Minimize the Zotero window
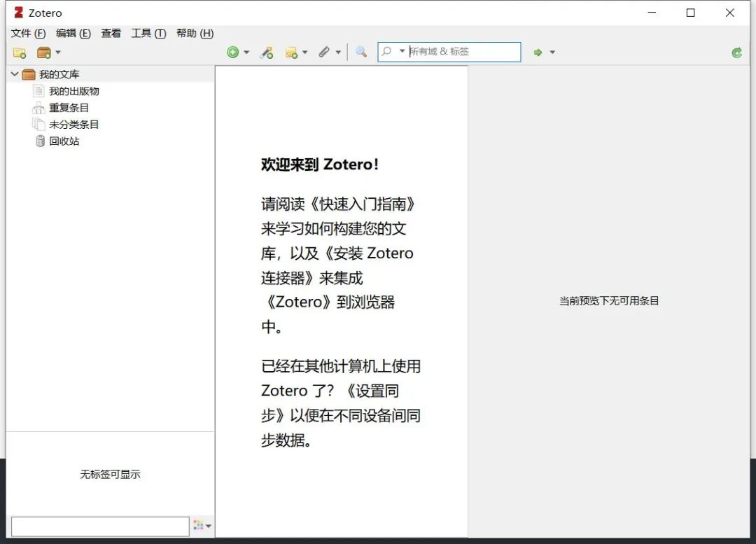Image resolution: width=756 pixels, height=544 pixels. 652,13
